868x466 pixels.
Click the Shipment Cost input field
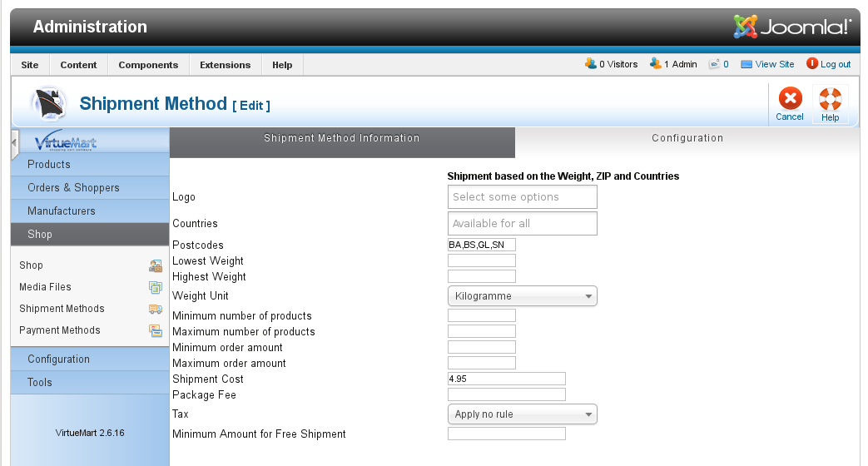507,379
